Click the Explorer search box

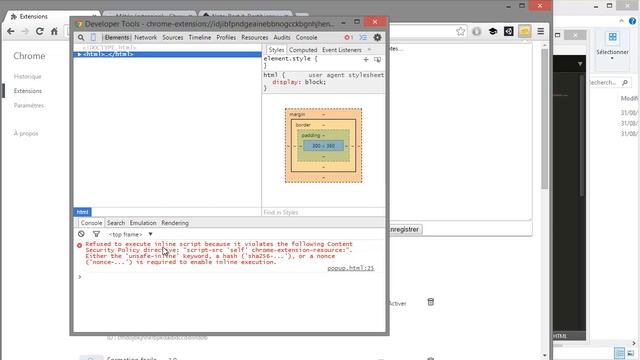610,82
